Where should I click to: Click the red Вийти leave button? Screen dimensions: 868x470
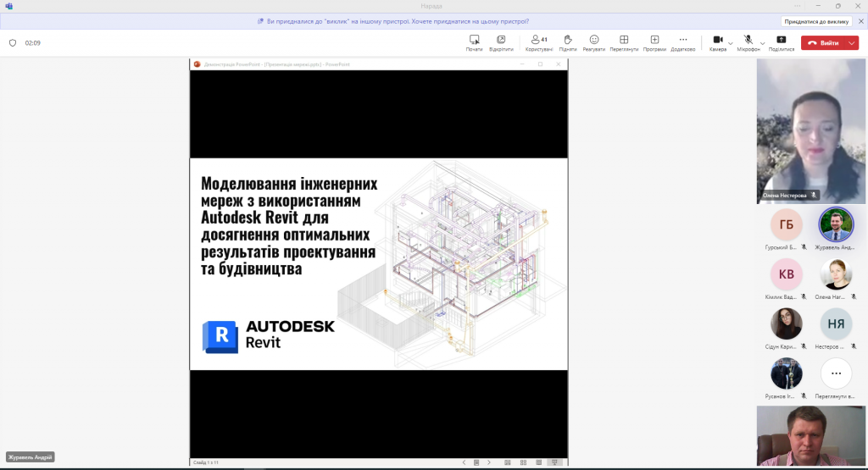pyautogui.click(x=823, y=43)
